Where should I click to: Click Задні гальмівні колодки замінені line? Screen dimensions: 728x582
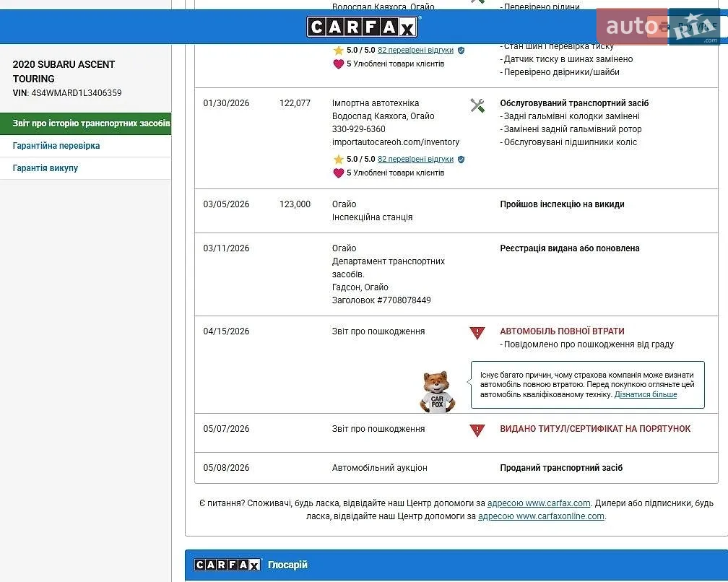point(570,116)
